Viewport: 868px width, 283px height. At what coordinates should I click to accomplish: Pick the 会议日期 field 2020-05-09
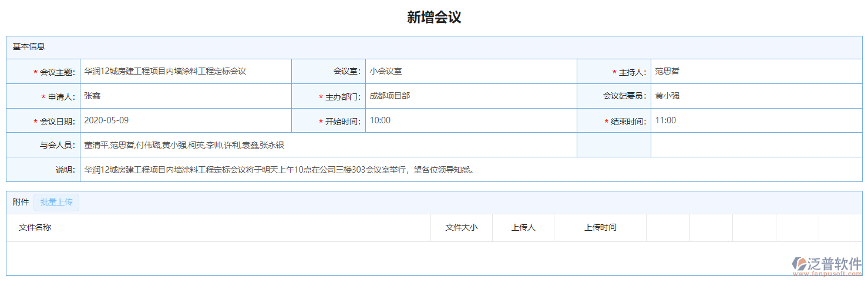[186, 120]
